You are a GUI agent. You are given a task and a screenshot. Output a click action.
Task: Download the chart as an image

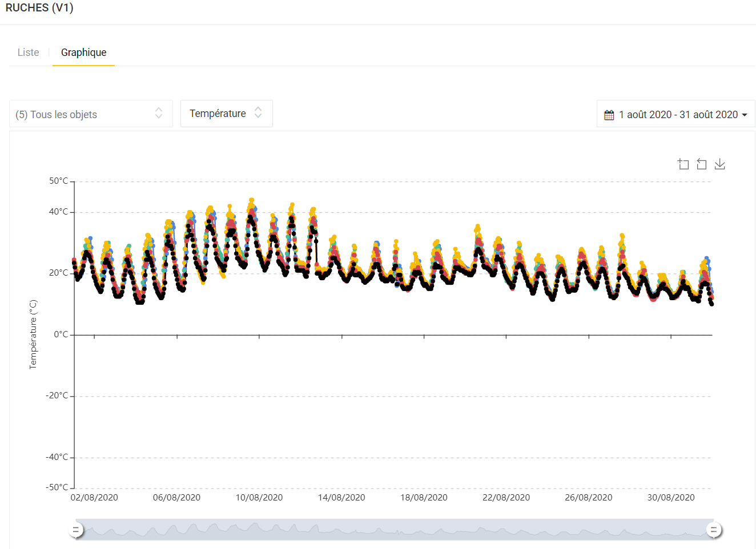(720, 164)
